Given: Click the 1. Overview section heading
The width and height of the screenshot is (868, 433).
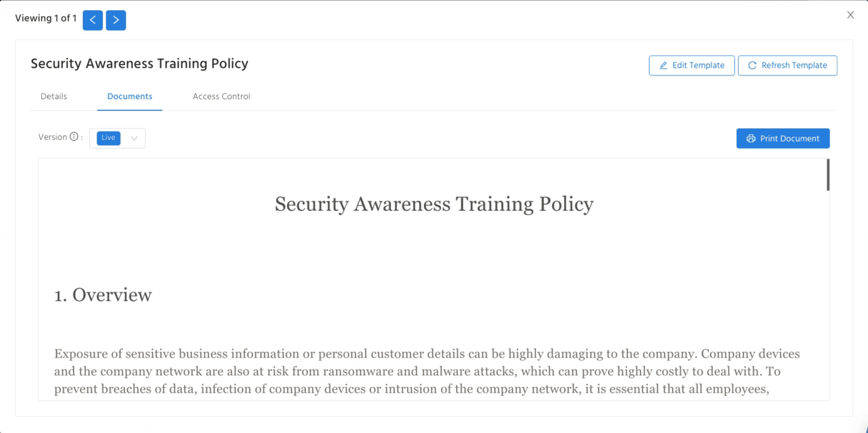Looking at the screenshot, I should coord(103,295).
